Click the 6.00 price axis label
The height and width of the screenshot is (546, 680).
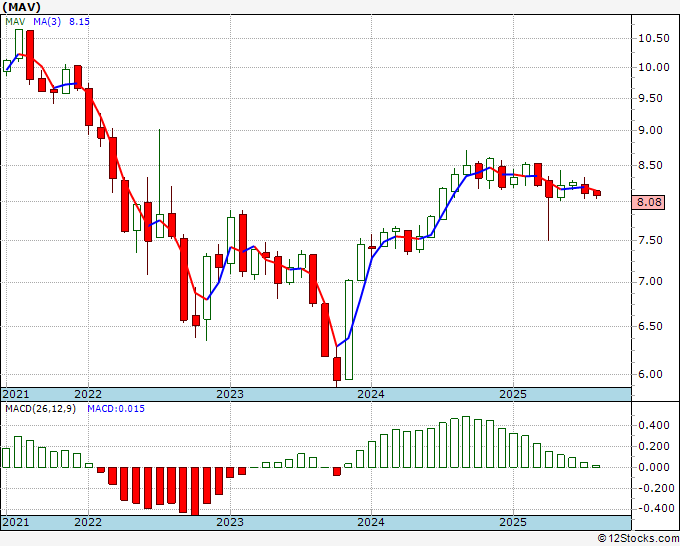[650, 374]
